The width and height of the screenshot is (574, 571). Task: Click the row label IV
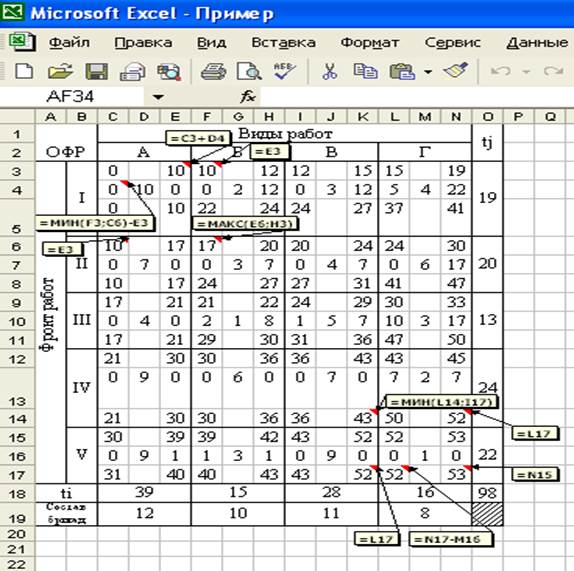point(81,387)
